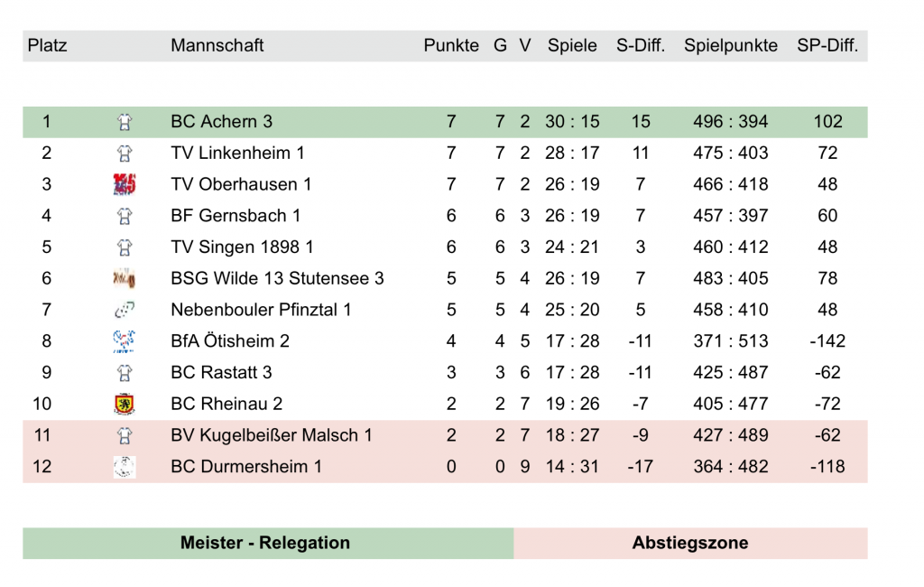Select the Mannschaft column header

point(217,45)
